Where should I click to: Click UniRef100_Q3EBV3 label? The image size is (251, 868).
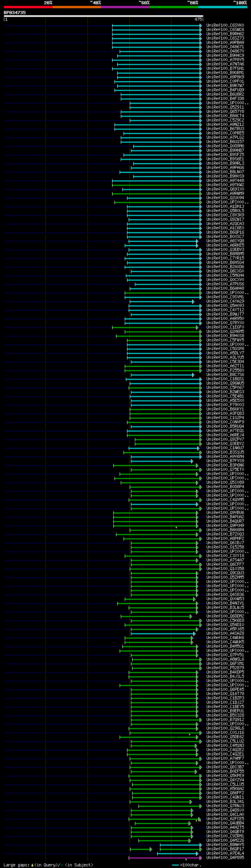click(x=225, y=250)
